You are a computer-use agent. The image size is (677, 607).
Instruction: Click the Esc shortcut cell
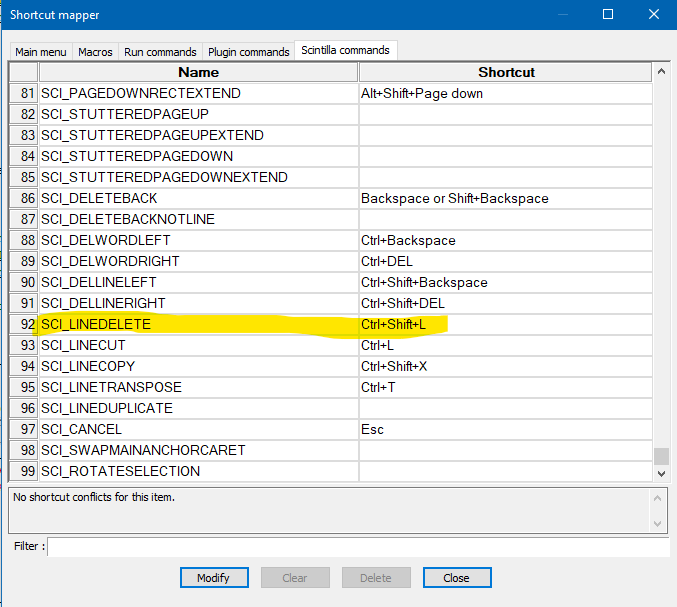coord(506,429)
